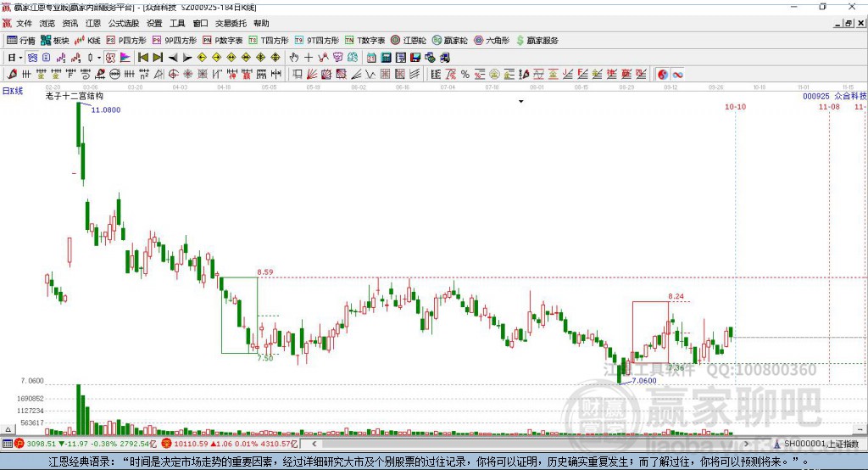Open the 公式选股 menu

click(124, 23)
